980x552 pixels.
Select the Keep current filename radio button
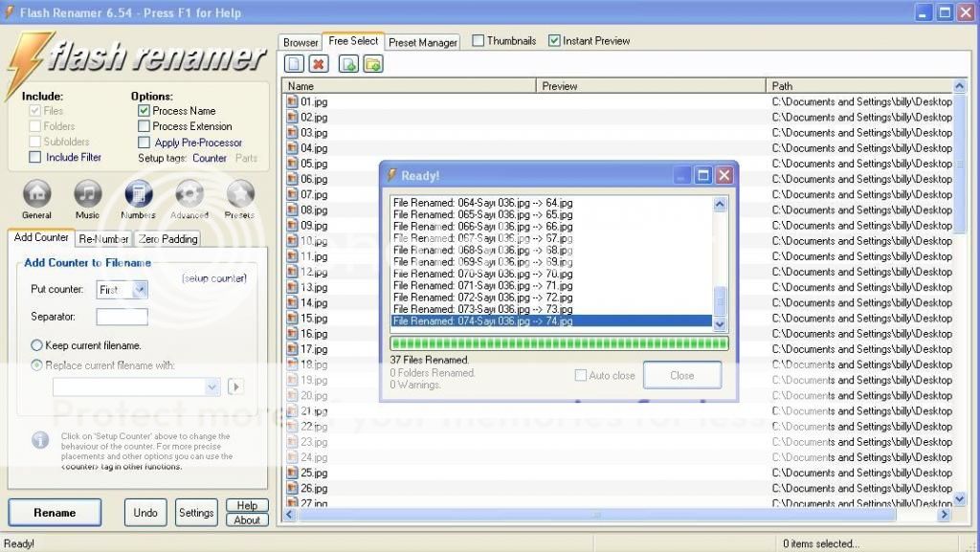(37, 345)
